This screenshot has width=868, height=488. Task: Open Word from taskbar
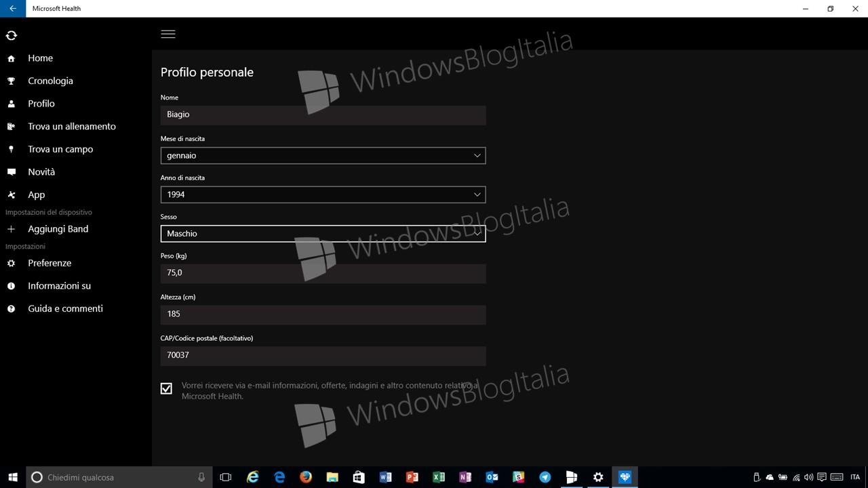point(385,477)
